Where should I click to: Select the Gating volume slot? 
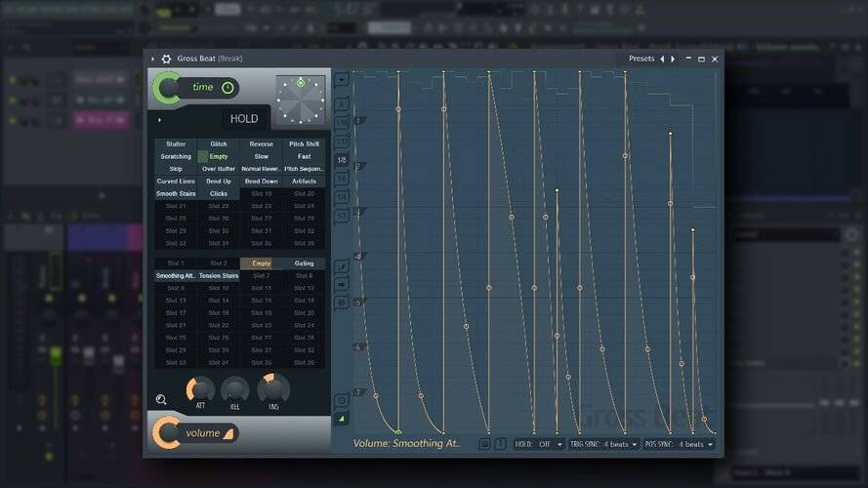point(304,264)
